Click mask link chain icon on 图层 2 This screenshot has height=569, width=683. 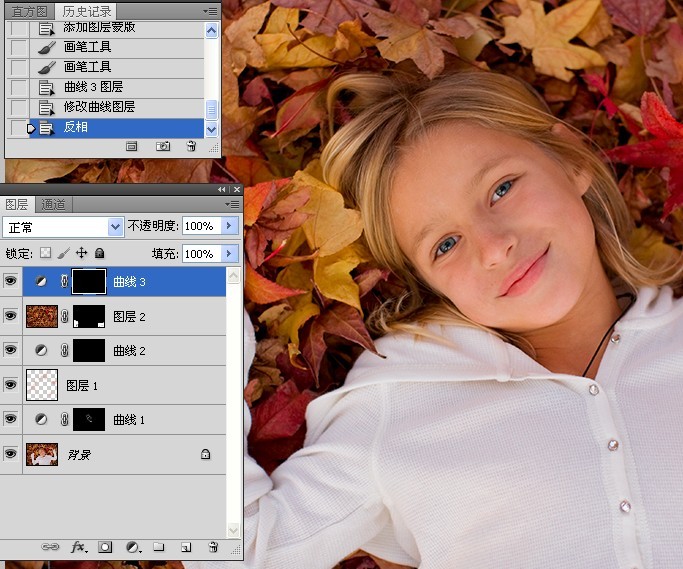point(64,316)
